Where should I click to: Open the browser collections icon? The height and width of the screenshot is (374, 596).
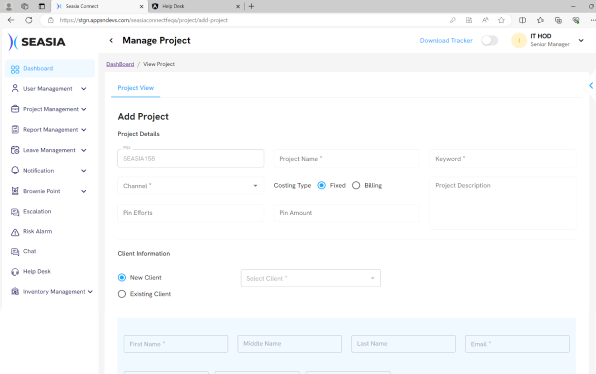[x=558, y=20]
